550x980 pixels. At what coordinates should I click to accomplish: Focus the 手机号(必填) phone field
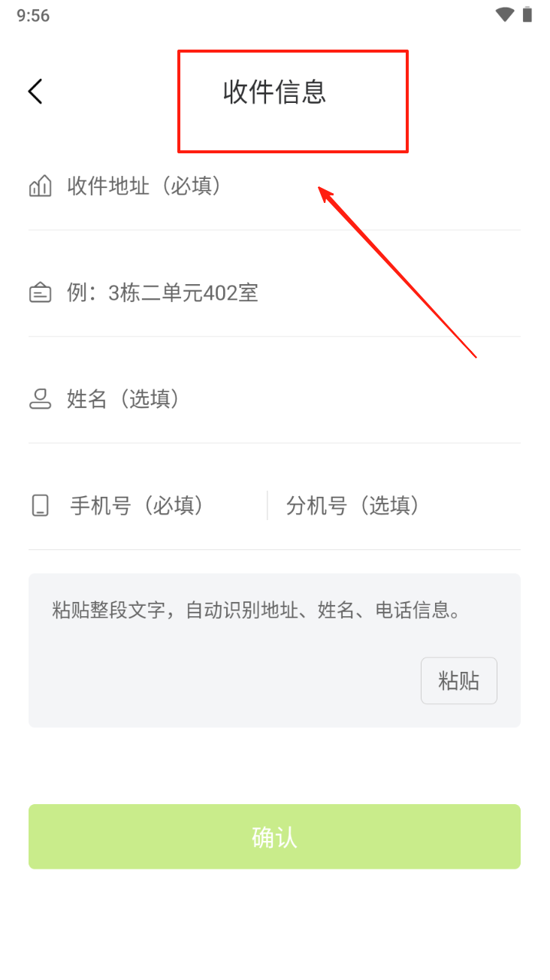(147, 505)
